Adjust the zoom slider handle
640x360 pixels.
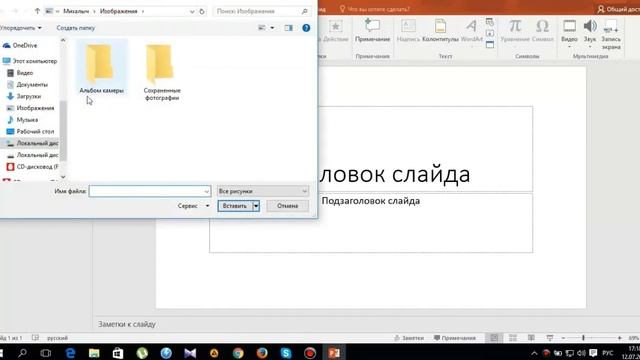[583, 338]
